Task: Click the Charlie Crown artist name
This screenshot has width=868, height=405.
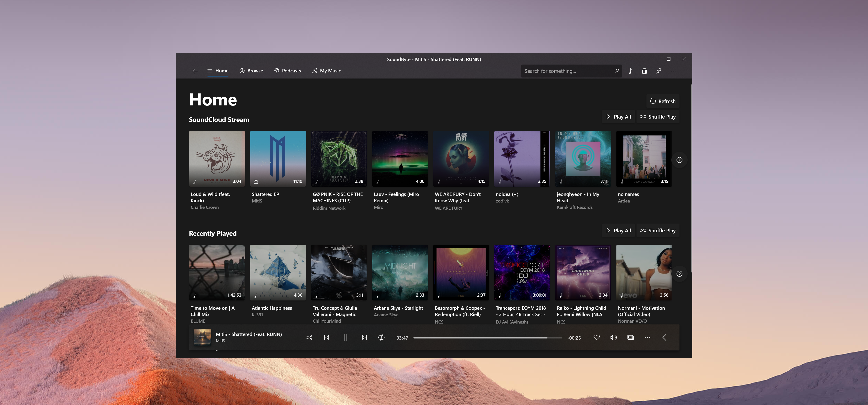Action: pos(205,207)
